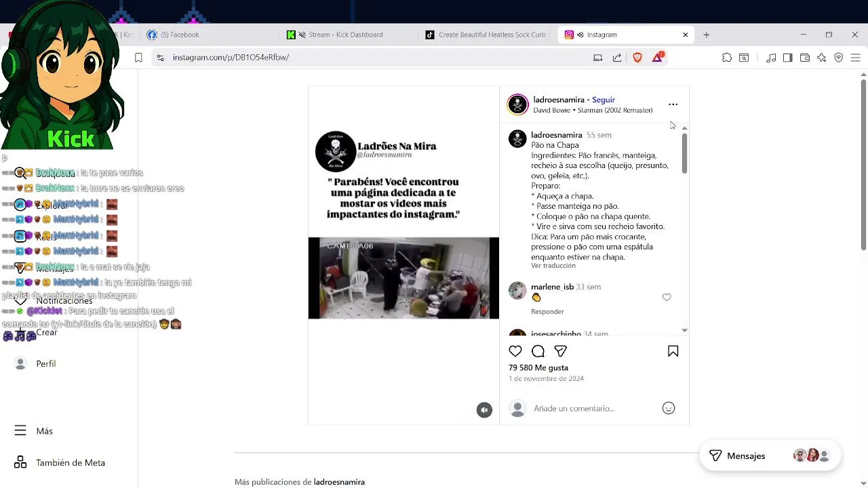868x488 pixels.
Task: Open the ladroesnamira link after Más publicaciones de
Action: point(339,482)
